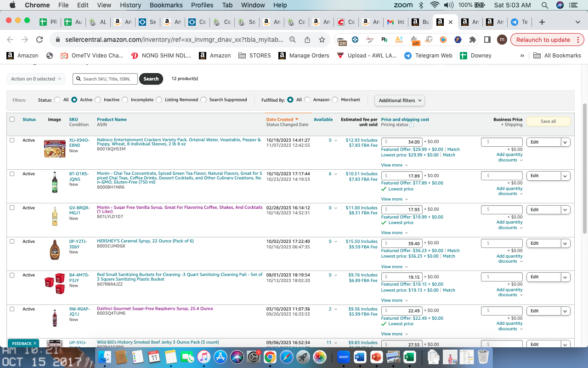Select the Status "All" radio button
Screen dimensions: 588x368
point(57,100)
